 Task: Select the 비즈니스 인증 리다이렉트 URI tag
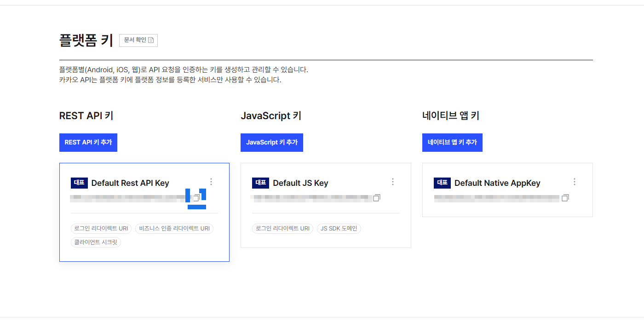(x=174, y=229)
